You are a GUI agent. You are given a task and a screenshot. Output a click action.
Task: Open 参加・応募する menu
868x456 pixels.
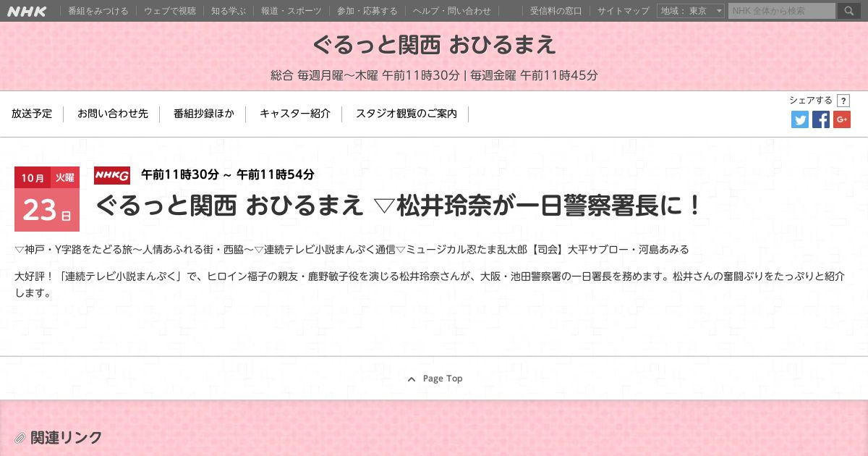pos(367,11)
